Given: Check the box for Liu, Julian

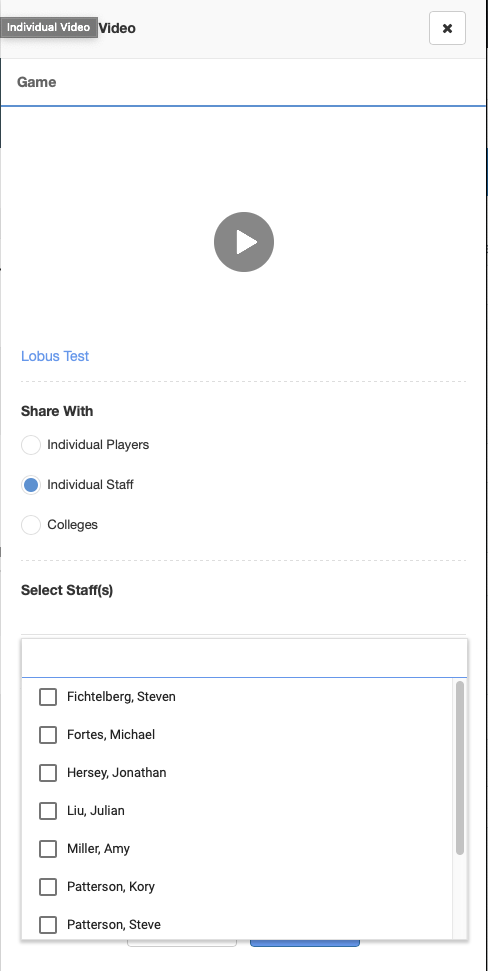Looking at the screenshot, I should pyautogui.click(x=48, y=811).
